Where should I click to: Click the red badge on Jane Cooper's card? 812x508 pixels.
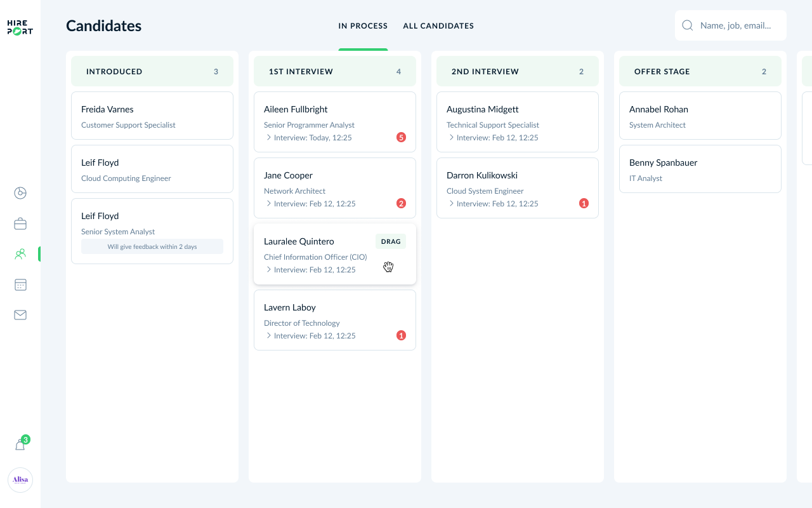point(401,203)
